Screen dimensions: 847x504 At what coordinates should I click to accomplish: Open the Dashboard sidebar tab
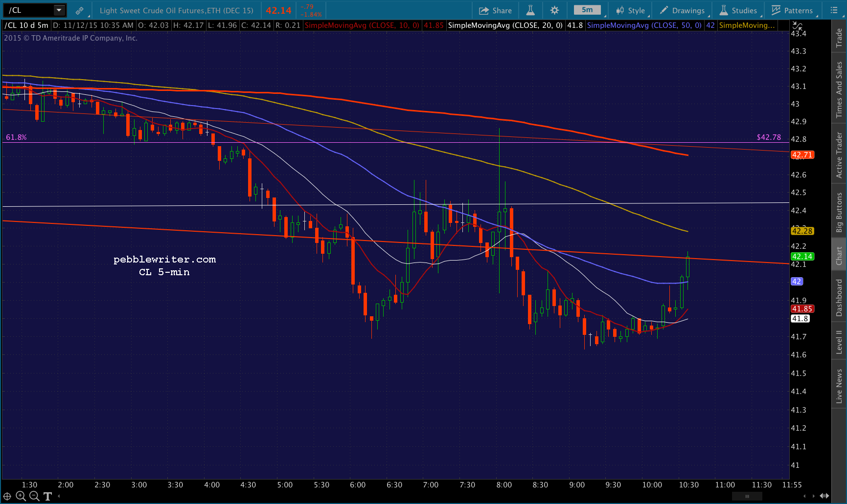[x=839, y=298]
